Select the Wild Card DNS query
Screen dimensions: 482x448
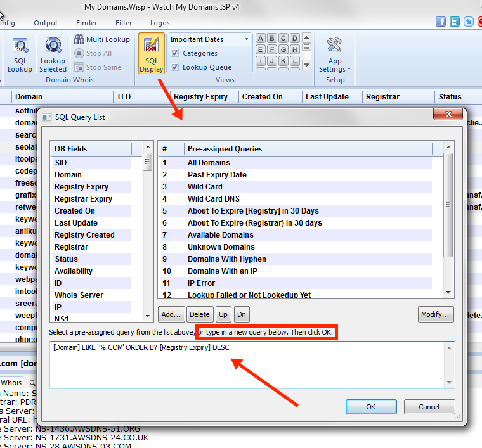coord(296,199)
